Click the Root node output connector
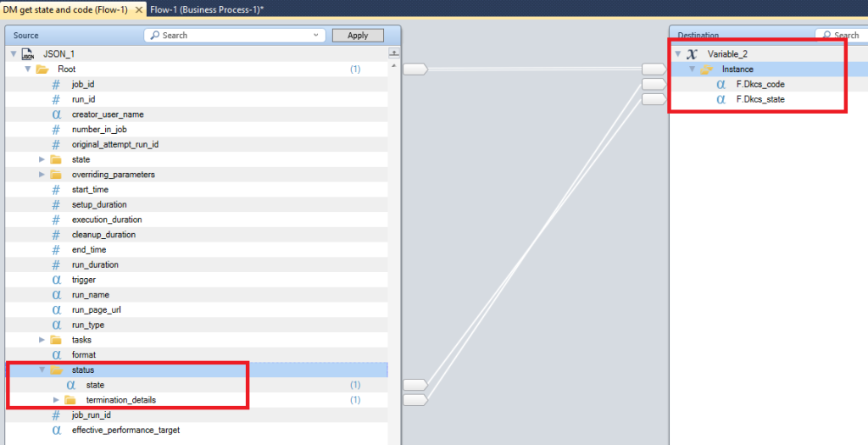The height and width of the screenshot is (445, 868). click(x=415, y=70)
